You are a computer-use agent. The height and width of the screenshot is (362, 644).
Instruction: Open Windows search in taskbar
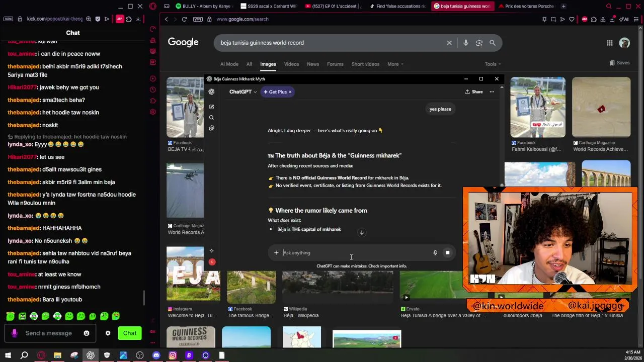click(x=24, y=355)
